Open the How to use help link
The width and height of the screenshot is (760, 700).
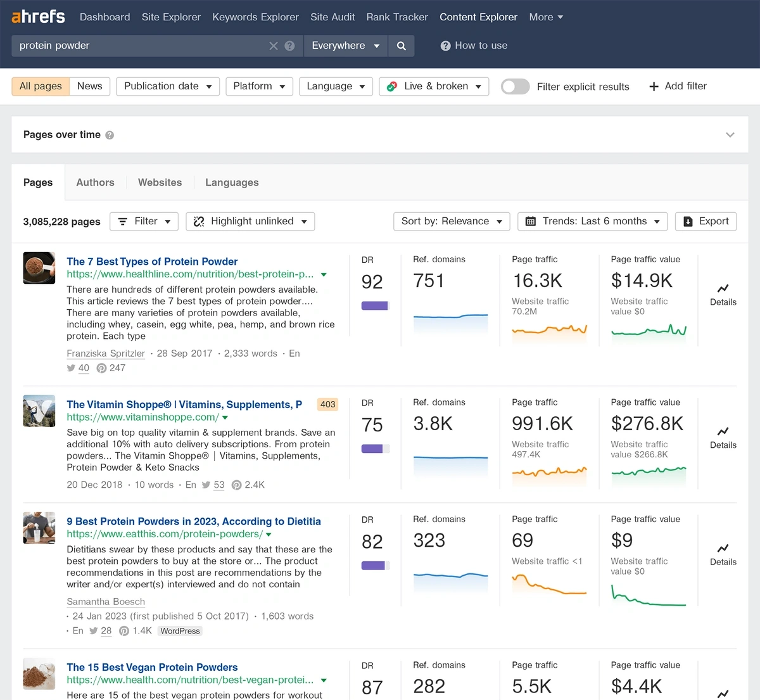point(474,46)
